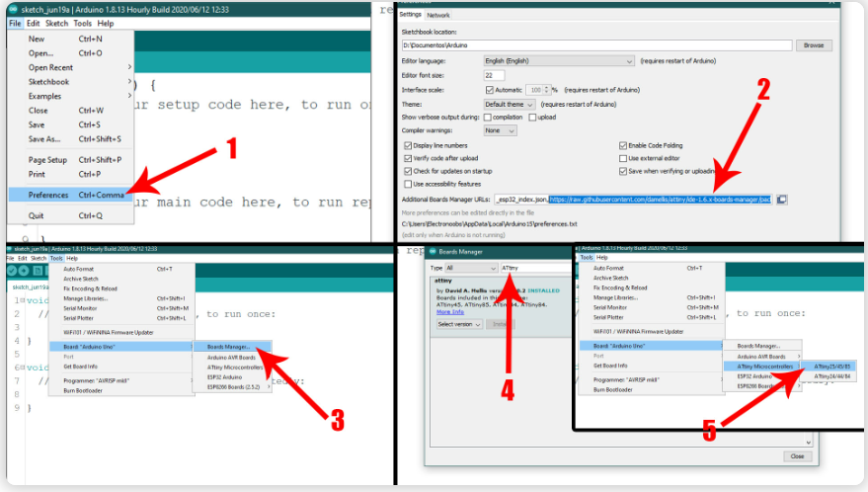Click the Arduino logo in Boards Manager title bar
Image resolution: width=868 pixels, height=492 pixels.
(x=432, y=252)
